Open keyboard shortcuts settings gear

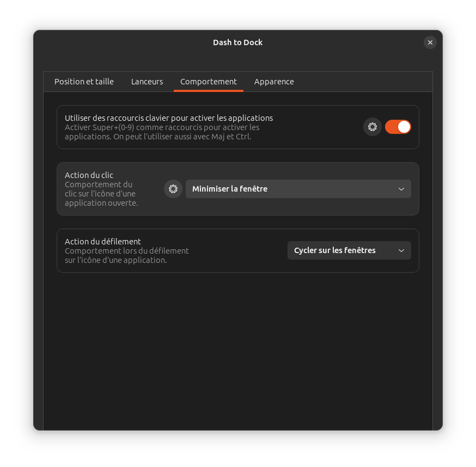[x=372, y=127]
